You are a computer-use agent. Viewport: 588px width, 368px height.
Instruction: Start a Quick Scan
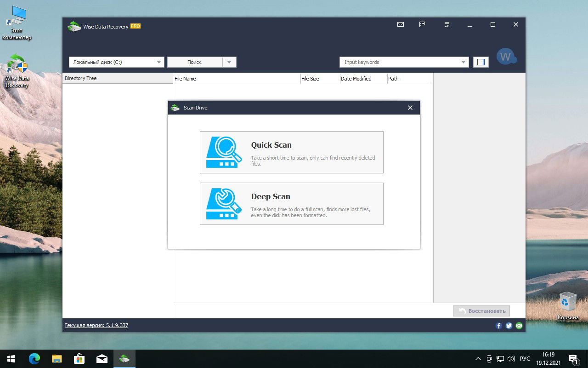[291, 152]
